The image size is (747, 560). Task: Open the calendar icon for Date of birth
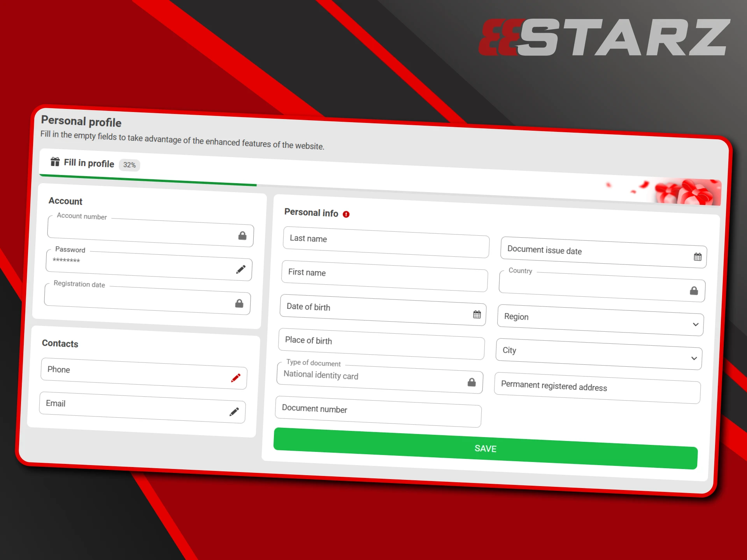pos(477,314)
